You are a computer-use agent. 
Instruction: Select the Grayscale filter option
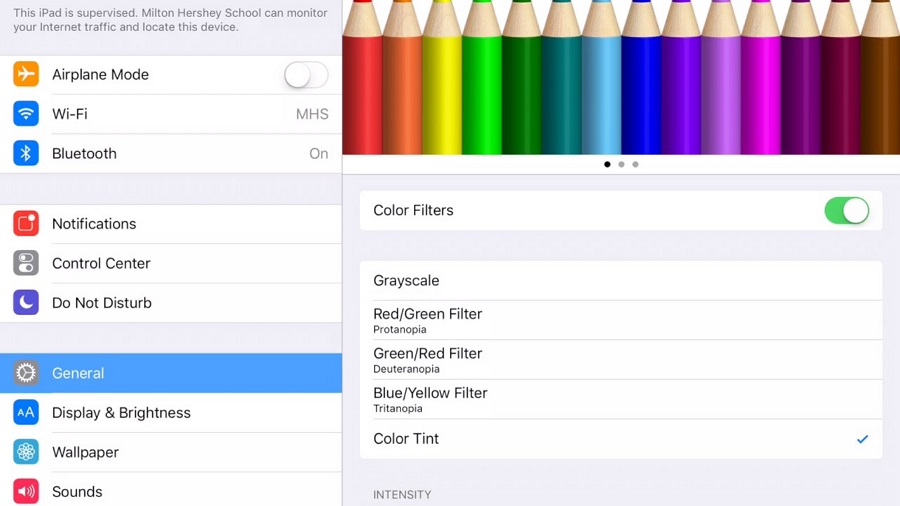(620, 281)
